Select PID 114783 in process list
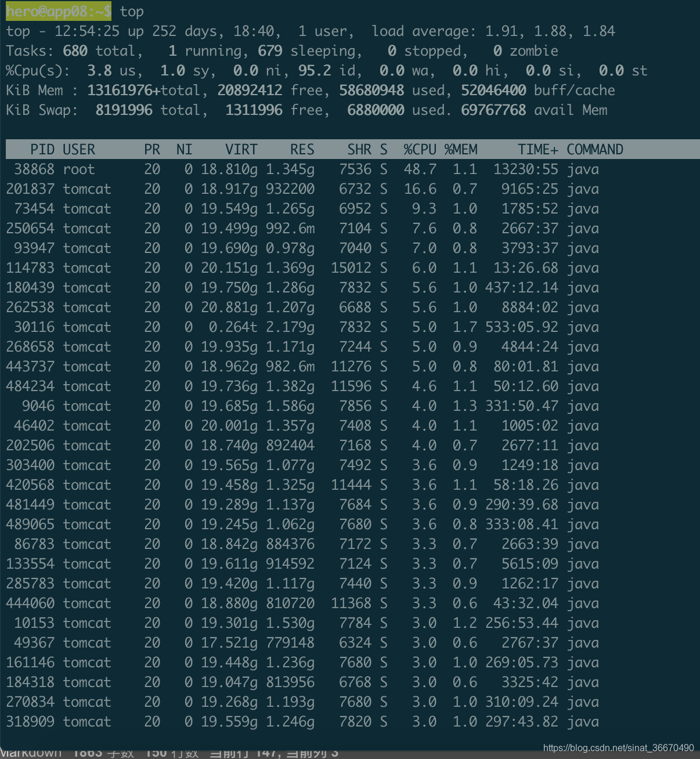This screenshot has width=700, height=759. [x=30, y=268]
